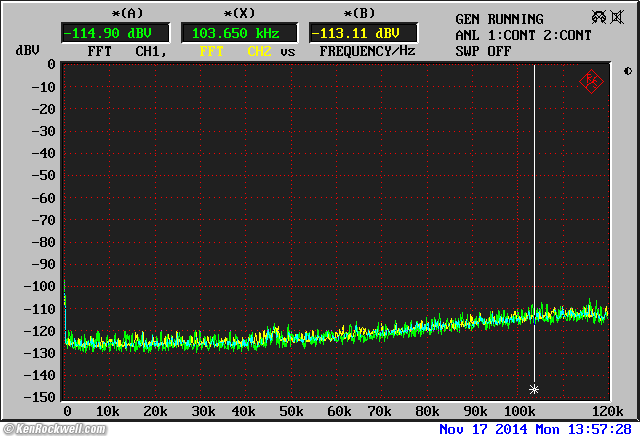The image size is (640, 436).
Task: Select the cursor B value -113.11 dBV
Action: point(362,33)
